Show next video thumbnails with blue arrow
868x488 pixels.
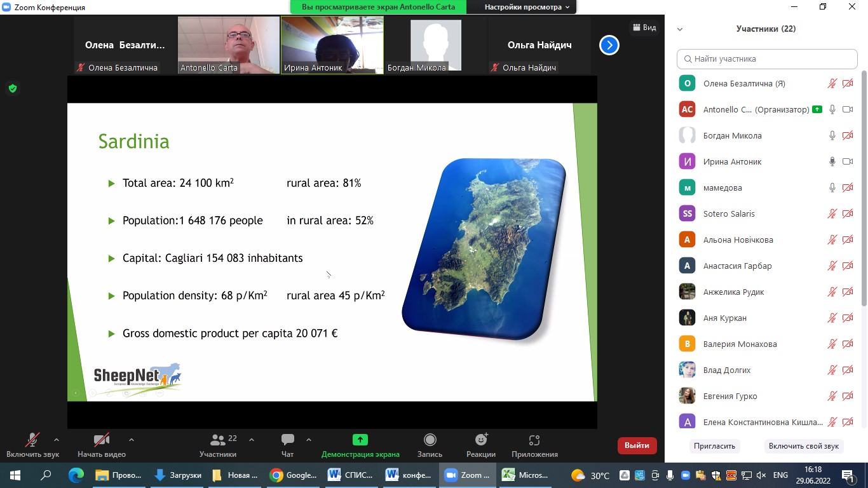coord(609,45)
